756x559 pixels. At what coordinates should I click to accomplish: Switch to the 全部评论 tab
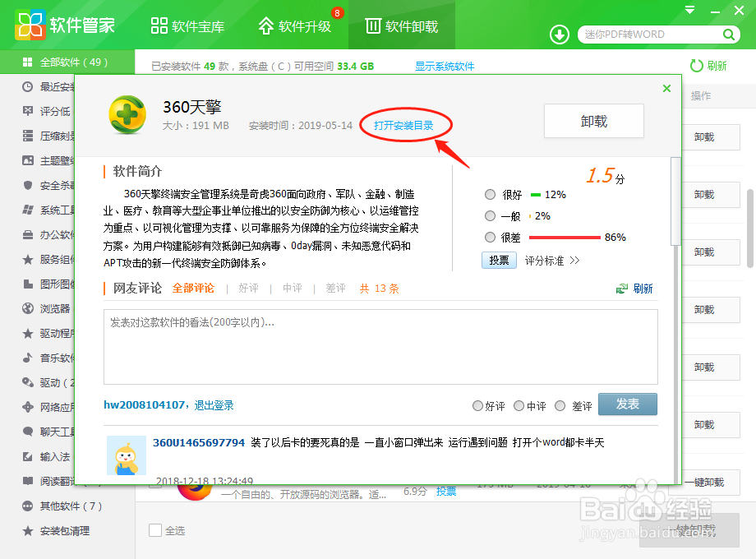193,289
